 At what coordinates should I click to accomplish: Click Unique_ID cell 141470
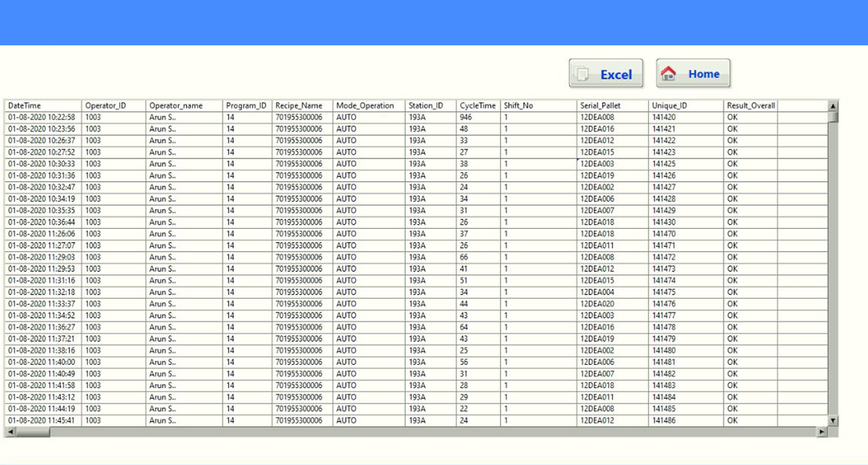click(x=686, y=234)
